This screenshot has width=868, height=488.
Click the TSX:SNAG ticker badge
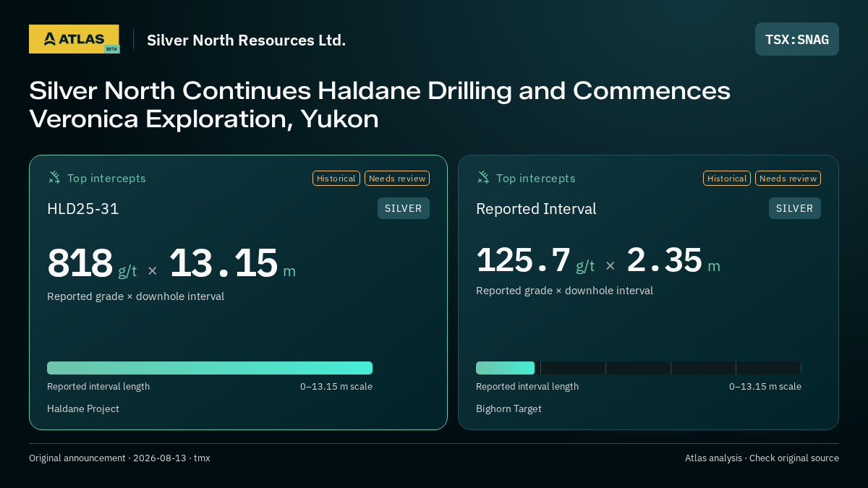tap(797, 39)
